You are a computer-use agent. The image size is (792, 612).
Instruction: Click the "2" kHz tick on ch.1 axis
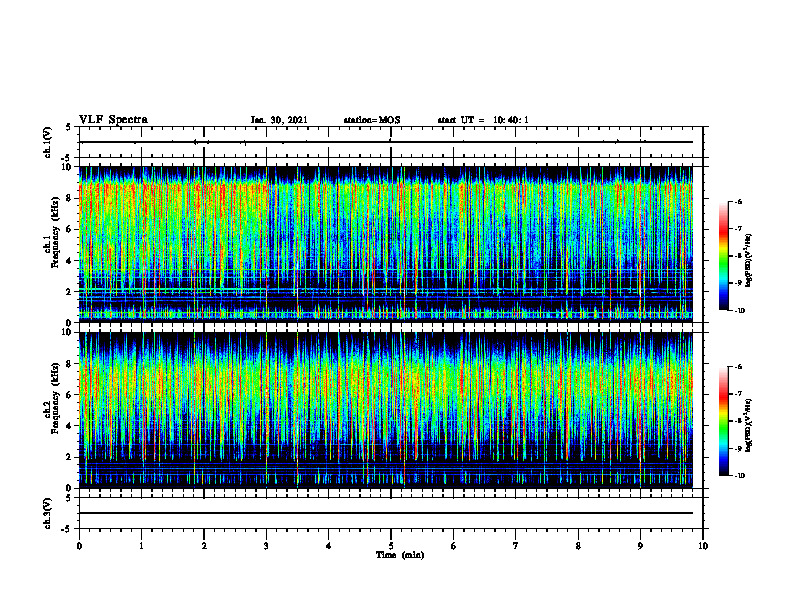[x=69, y=291]
